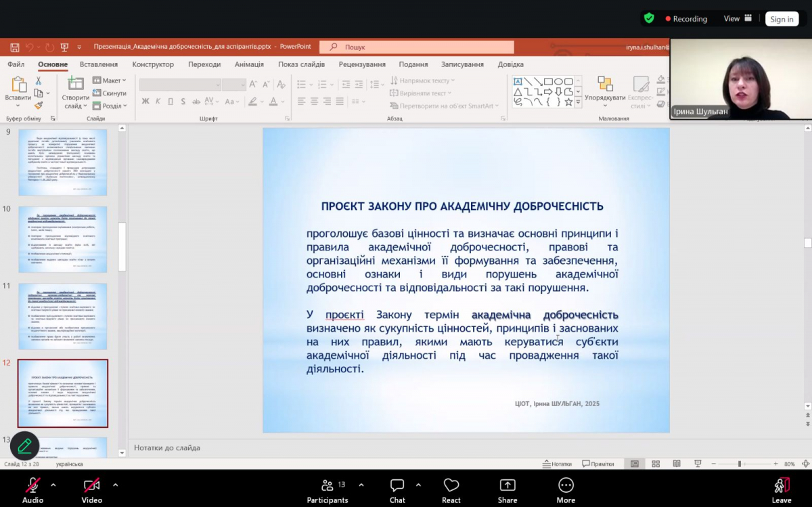The height and width of the screenshot is (507, 812).
Task: Select the italic К icon
Action: click(158, 101)
